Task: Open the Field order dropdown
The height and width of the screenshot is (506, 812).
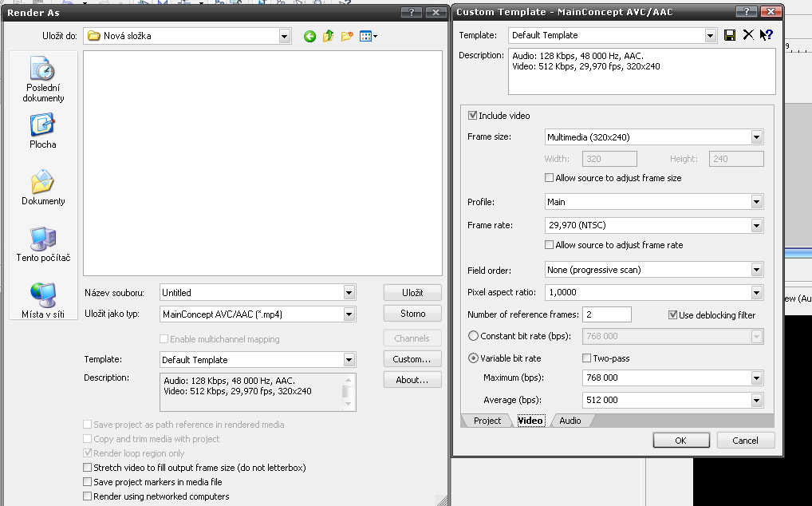Action: click(757, 270)
